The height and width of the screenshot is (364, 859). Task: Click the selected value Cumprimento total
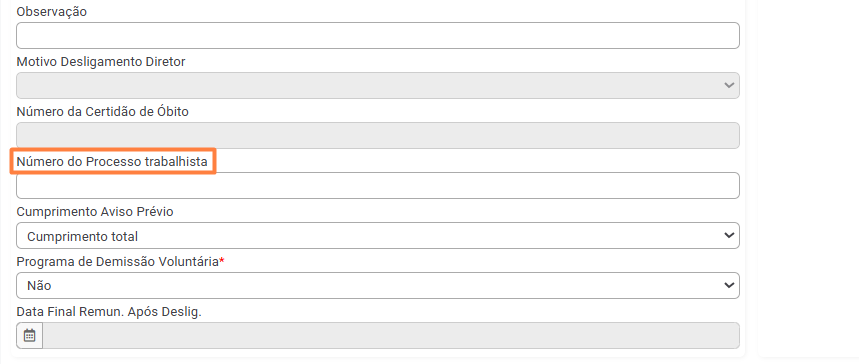83,236
